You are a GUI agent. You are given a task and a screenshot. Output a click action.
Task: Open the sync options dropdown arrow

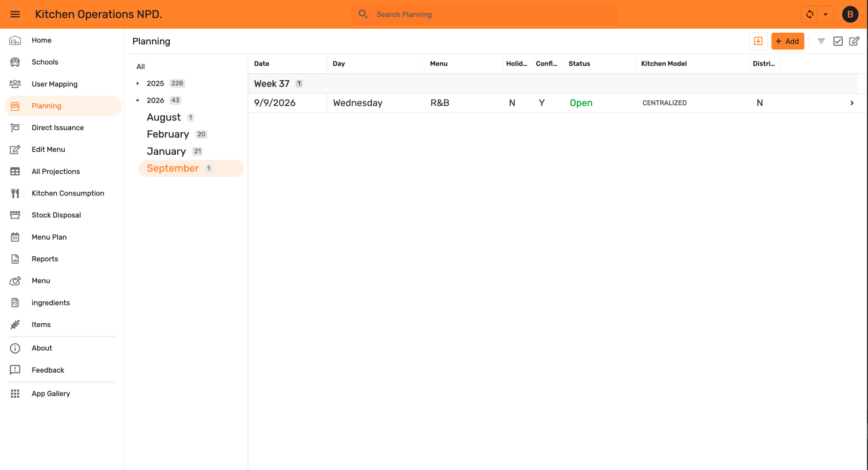coord(826,14)
